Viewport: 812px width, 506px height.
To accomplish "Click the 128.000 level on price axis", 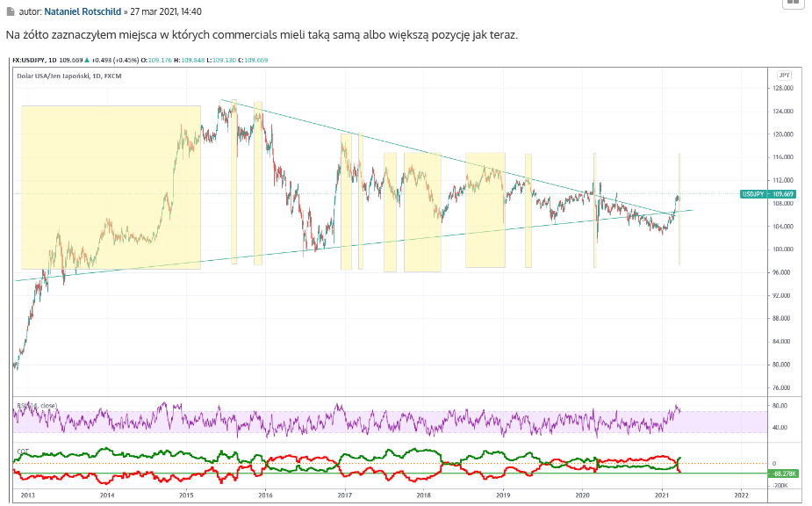I will tap(783, 88).
